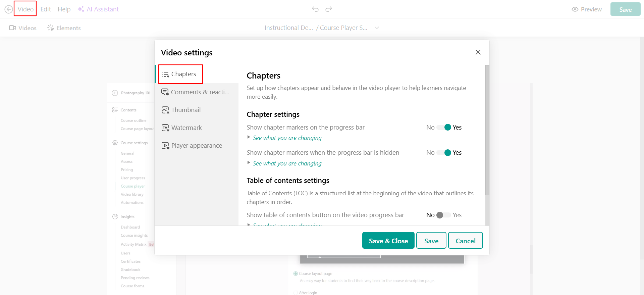Click the Videos camera icon
This screenshot has width=644, height=295.
coord(13,28)
